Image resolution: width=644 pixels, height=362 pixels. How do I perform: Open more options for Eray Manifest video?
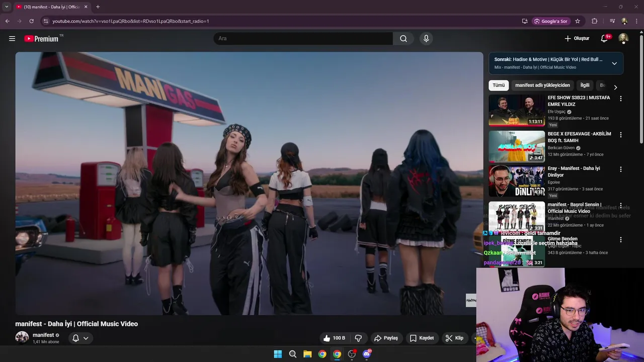pos(620,169)
